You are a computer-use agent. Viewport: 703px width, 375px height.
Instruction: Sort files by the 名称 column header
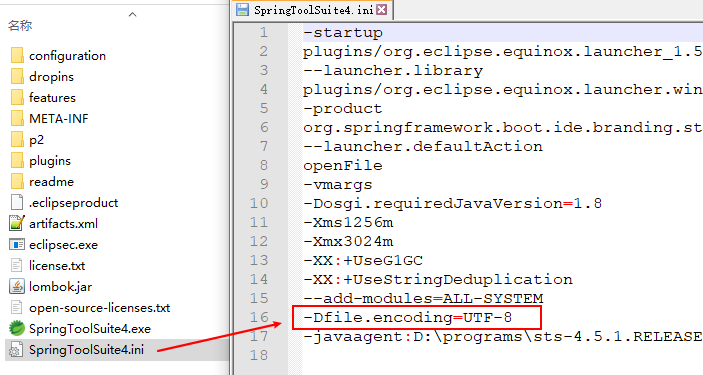pyautogui.click(x=20, y=26)
